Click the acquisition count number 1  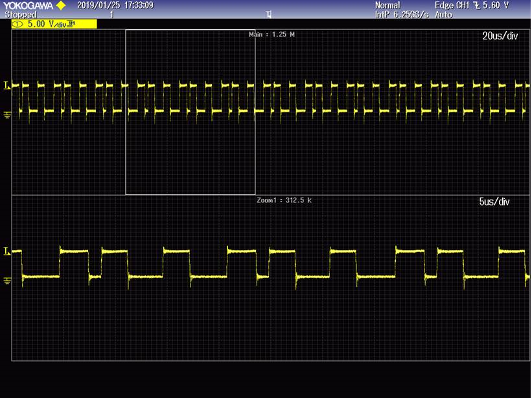111,15
